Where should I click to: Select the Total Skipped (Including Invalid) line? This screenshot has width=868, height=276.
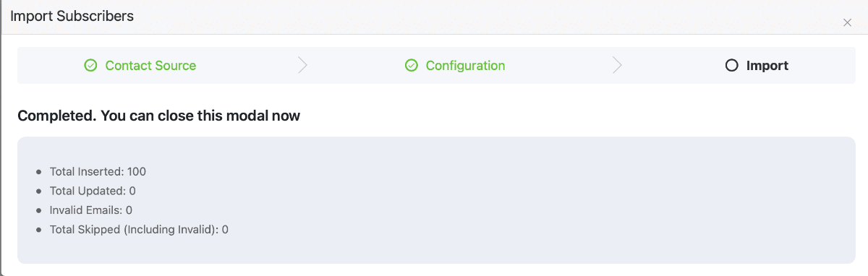pos(139,230)
